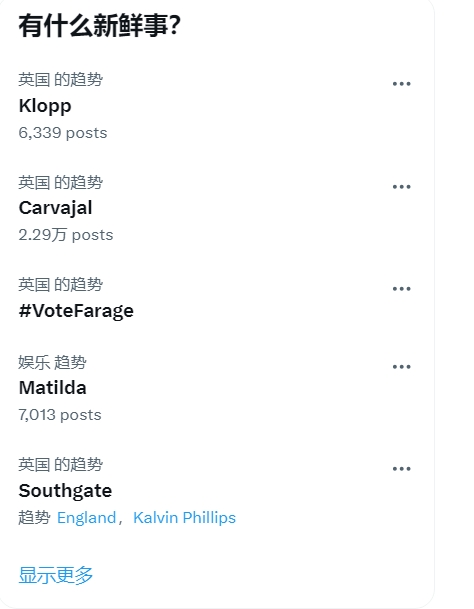Open more options for Matilda trend
The height and width of the screenshot is (609, 474).
[x=401, y=367]
